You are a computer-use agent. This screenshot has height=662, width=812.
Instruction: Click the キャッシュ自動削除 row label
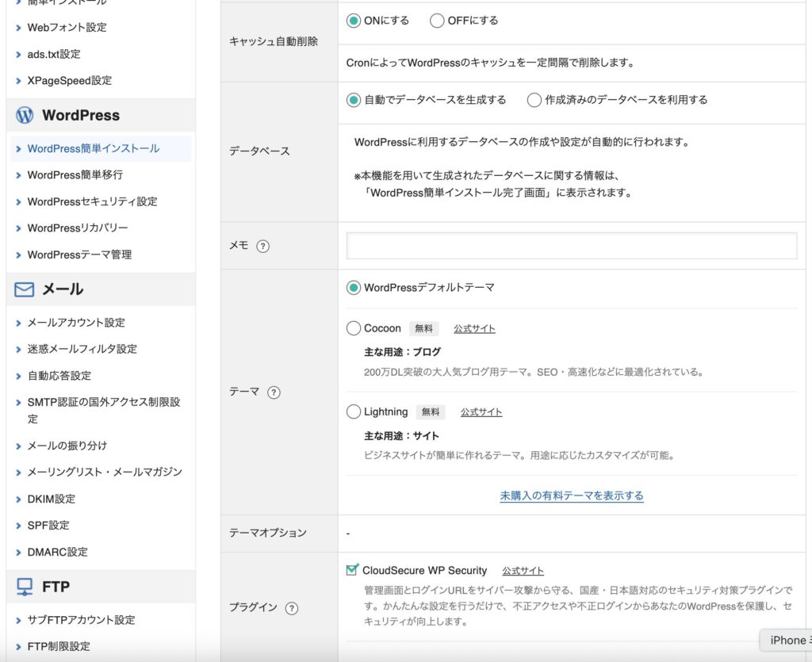coord(274,41)
